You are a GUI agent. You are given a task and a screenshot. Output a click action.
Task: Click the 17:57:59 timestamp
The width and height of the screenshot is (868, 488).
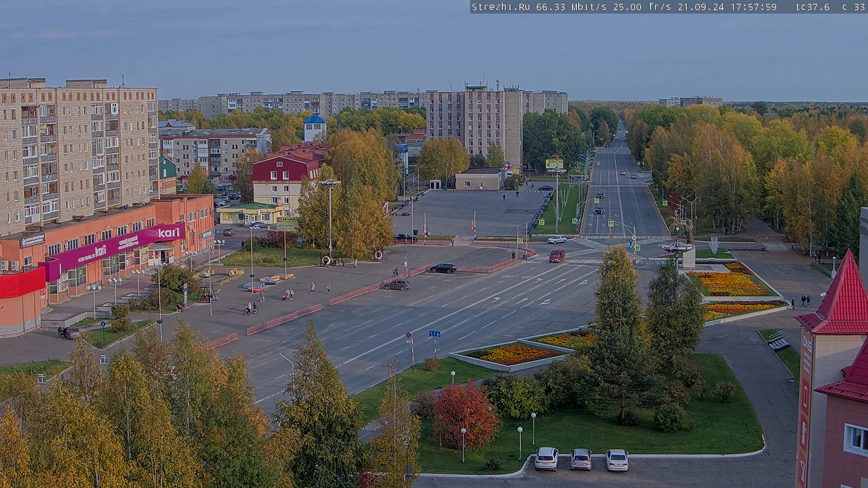click(753, 7)
